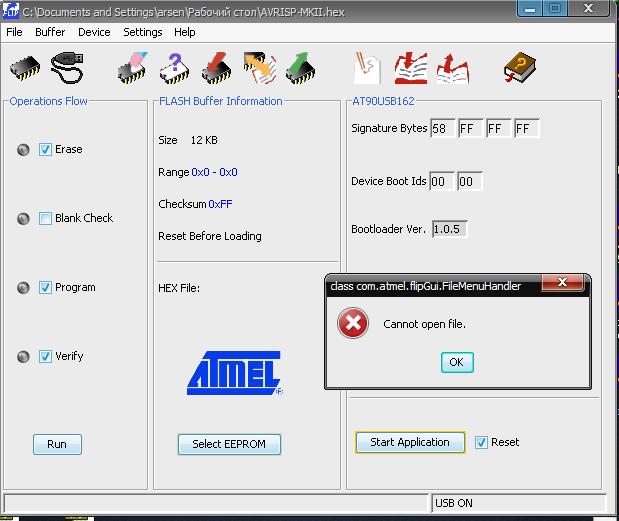Toggle the Reset checkbox
The height and width of the screenshot is (521, 619).
pos(481,442)
